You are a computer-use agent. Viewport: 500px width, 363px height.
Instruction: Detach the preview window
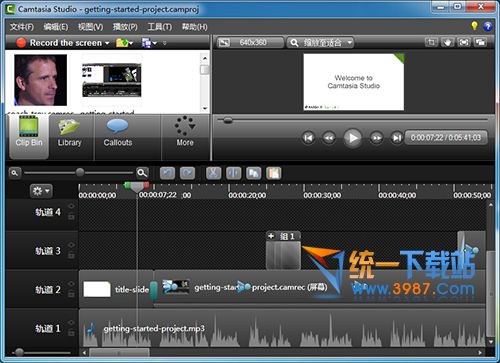coord(480,42)
